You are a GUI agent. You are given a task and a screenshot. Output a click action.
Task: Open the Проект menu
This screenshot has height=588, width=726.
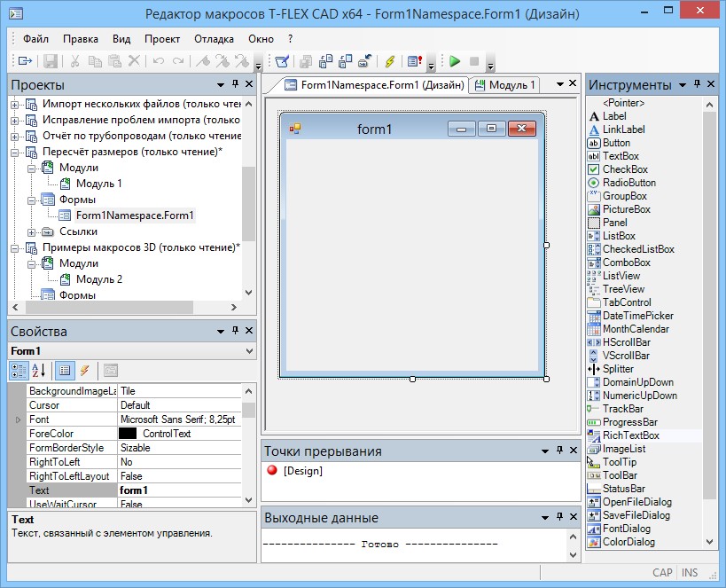coord(162,39)
